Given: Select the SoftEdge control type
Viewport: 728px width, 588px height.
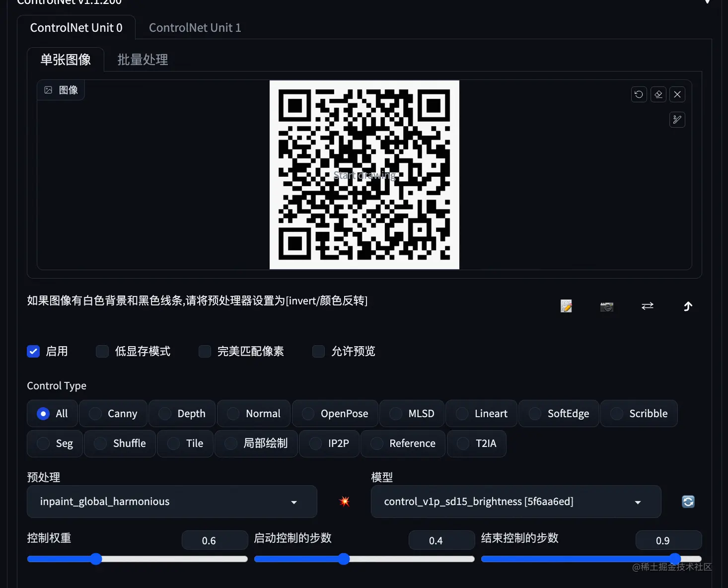Looking at the screenshot, I should [559, 414].
